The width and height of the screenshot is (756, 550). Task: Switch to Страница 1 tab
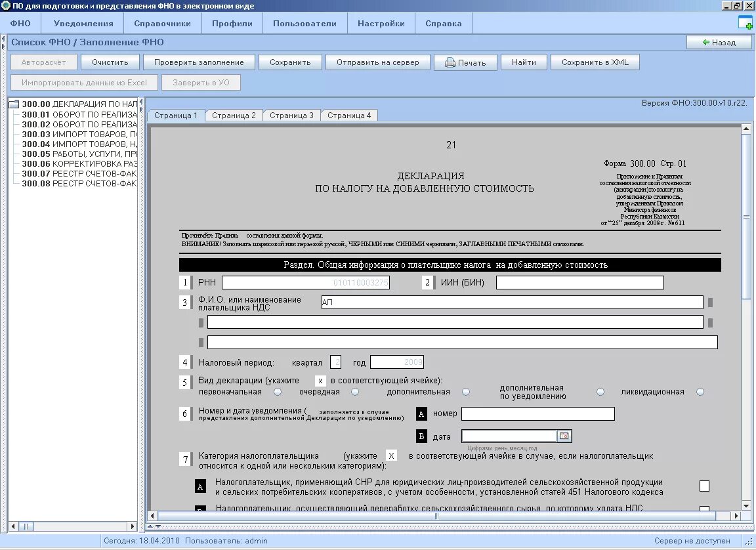tap(175, 116)
